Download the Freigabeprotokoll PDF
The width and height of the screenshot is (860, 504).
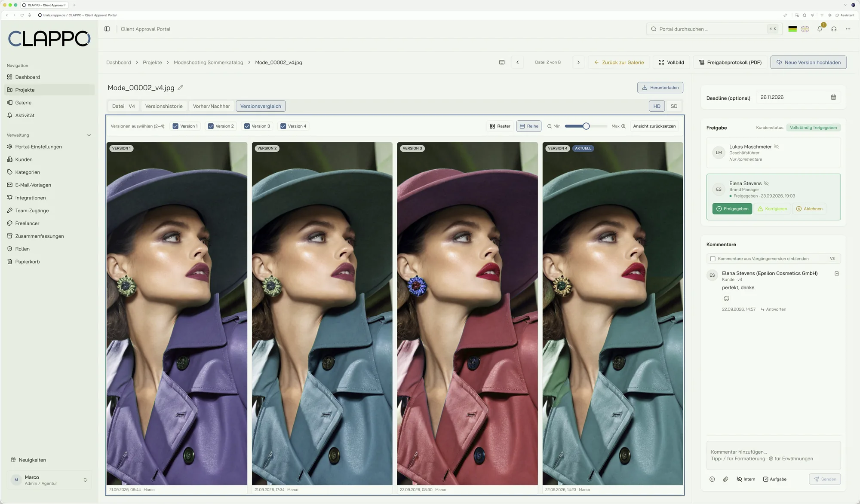(730, 62)
